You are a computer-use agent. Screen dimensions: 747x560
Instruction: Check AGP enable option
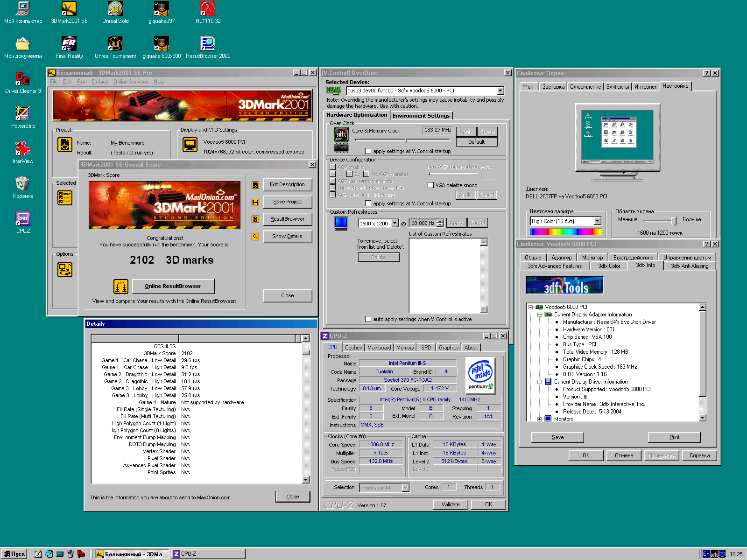click(x=332, y=167)
